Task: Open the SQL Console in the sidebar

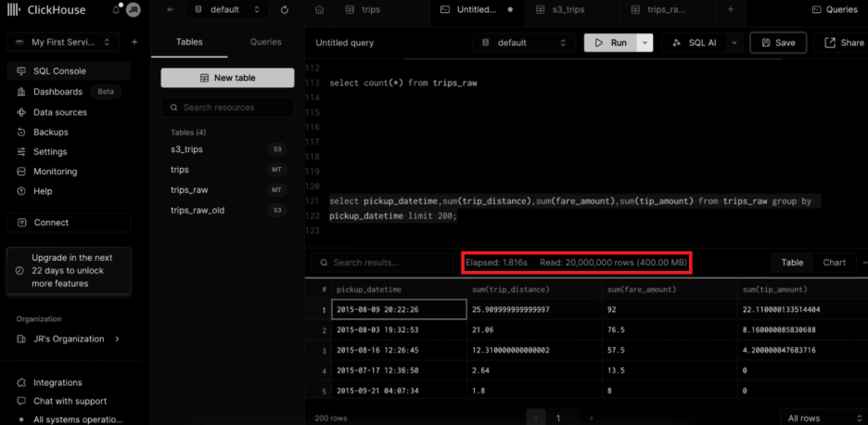Action: click(x=69, y=71)
